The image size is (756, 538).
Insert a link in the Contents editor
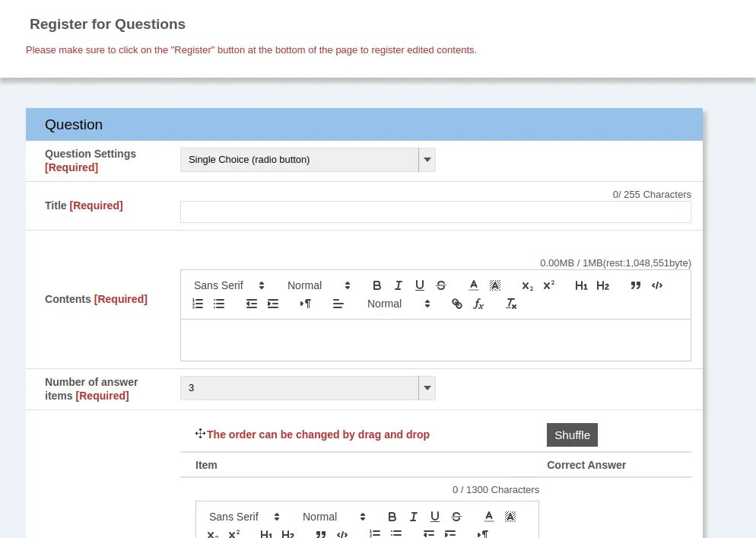pos(457,304)
